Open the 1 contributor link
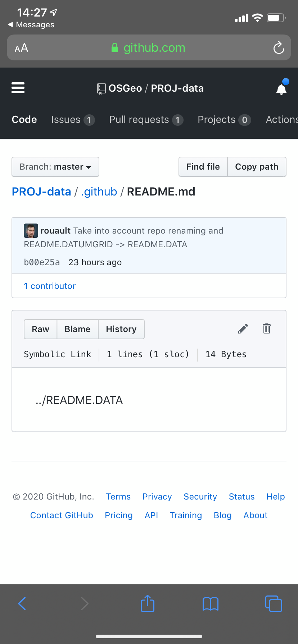The height and width of the screenshot is (644, 298). 50,286
